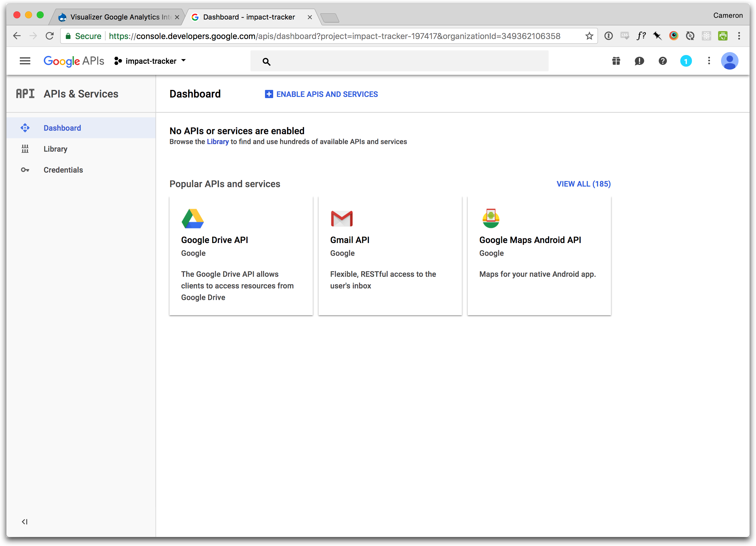Click the Google Drive API icon
The image size is (756, 546).
click(x=193, y=219)
